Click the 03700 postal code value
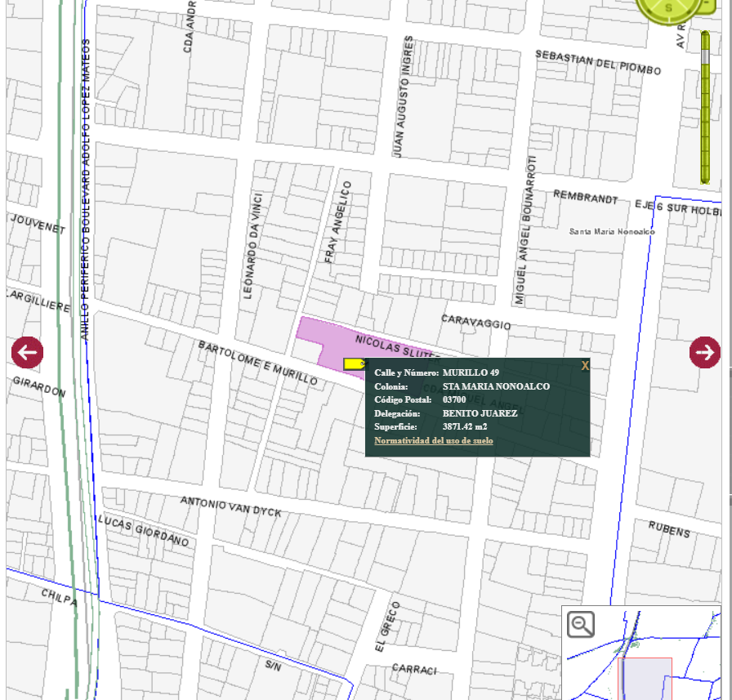 click(454, 399)
